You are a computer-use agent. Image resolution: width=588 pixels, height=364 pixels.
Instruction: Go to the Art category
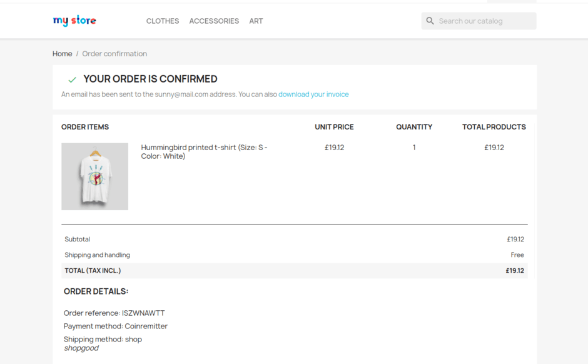[256, 21]
